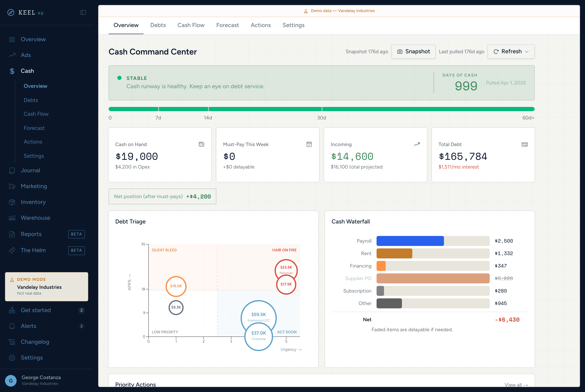Click calendar icon on Must-Pay This Week card
This screenshot has width=585, height=392.
click(309, 144)
